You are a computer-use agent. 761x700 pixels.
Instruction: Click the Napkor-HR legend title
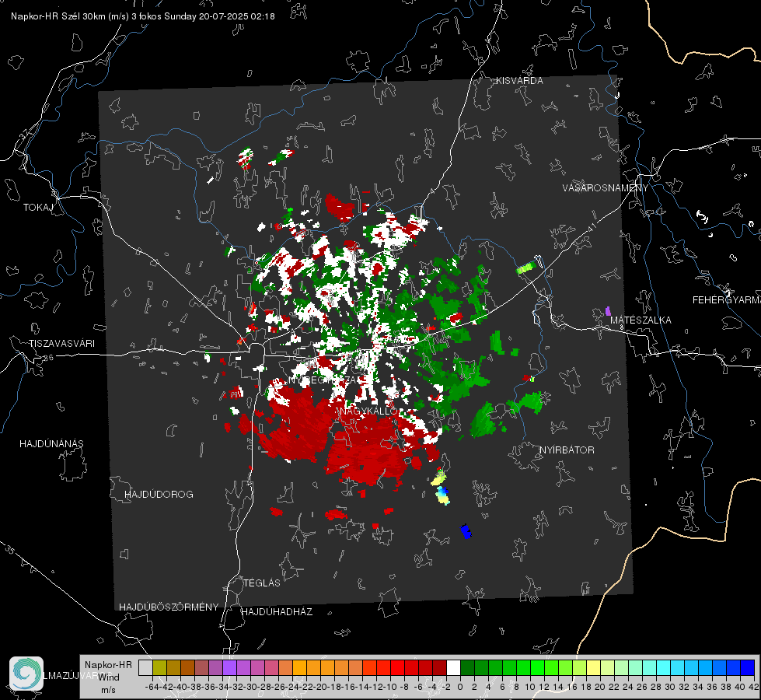(108, 665)
